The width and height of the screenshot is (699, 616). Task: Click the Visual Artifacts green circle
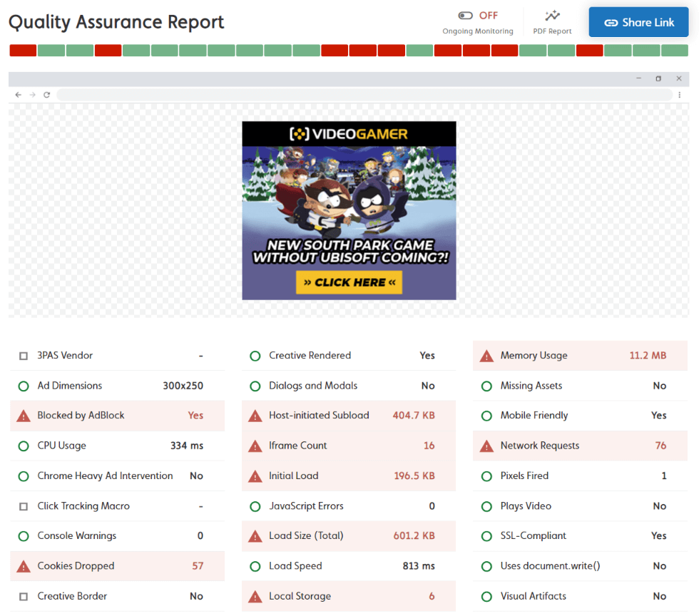click(486, 596)
